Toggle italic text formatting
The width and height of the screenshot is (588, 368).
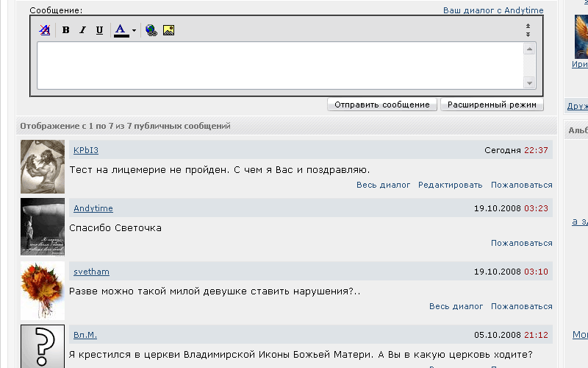tap(82, 30)
